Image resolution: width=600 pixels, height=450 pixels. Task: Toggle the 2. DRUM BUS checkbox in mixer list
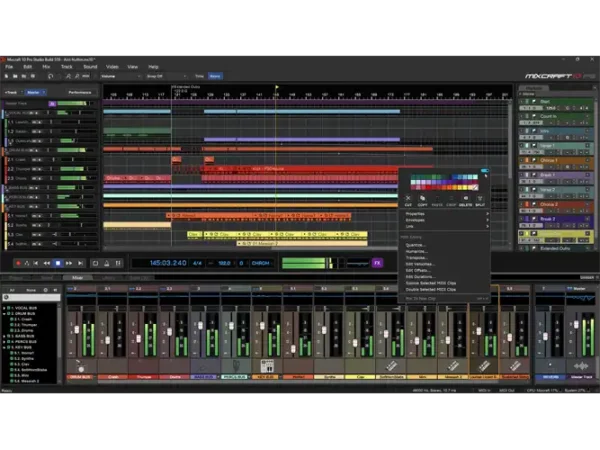(x=8, y=313)
